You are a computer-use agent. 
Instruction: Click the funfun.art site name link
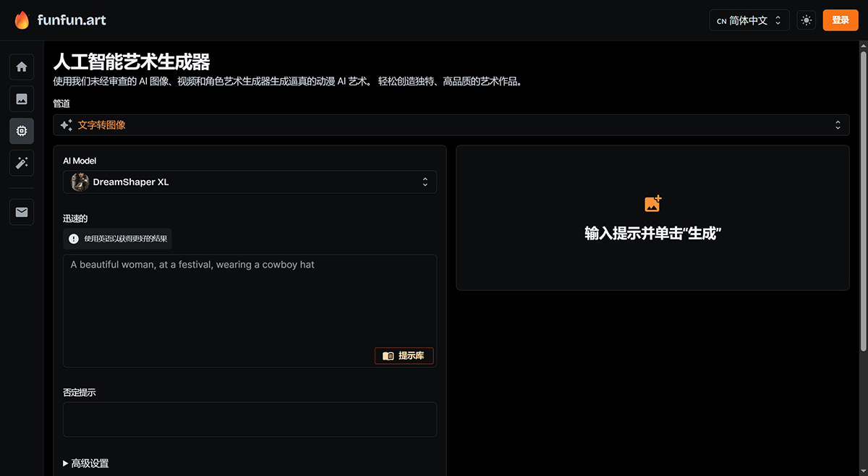click(x=72, y=20)
